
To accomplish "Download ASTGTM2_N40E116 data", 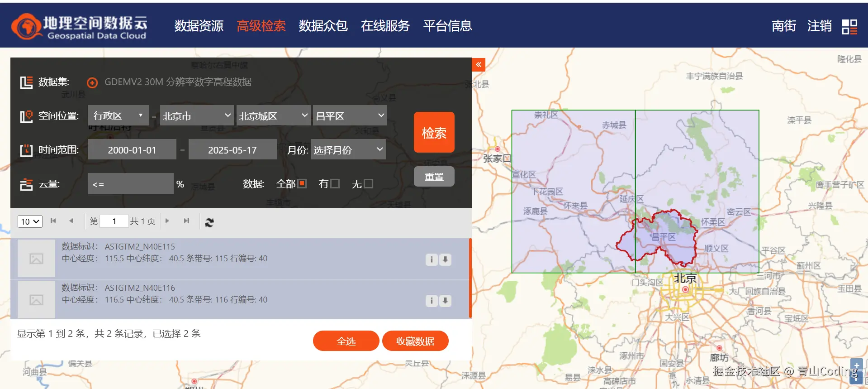I will click(x=446, y=301).
